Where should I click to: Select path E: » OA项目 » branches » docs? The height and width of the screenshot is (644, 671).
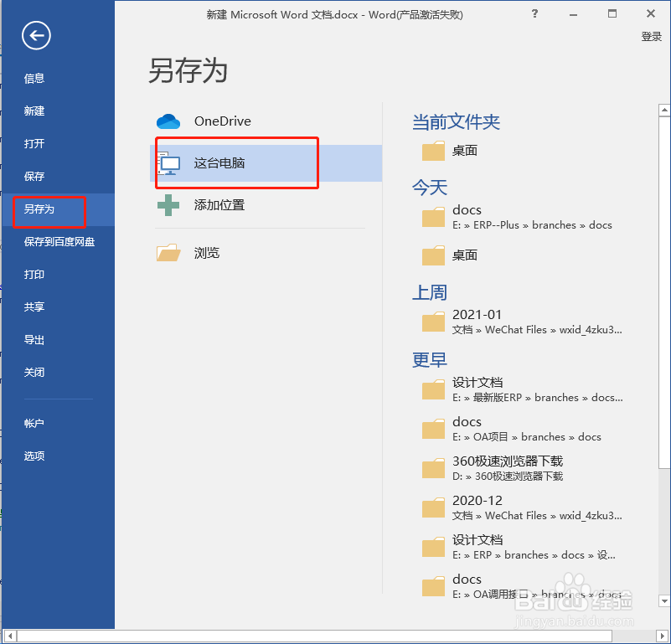click(x=526, y=437)
